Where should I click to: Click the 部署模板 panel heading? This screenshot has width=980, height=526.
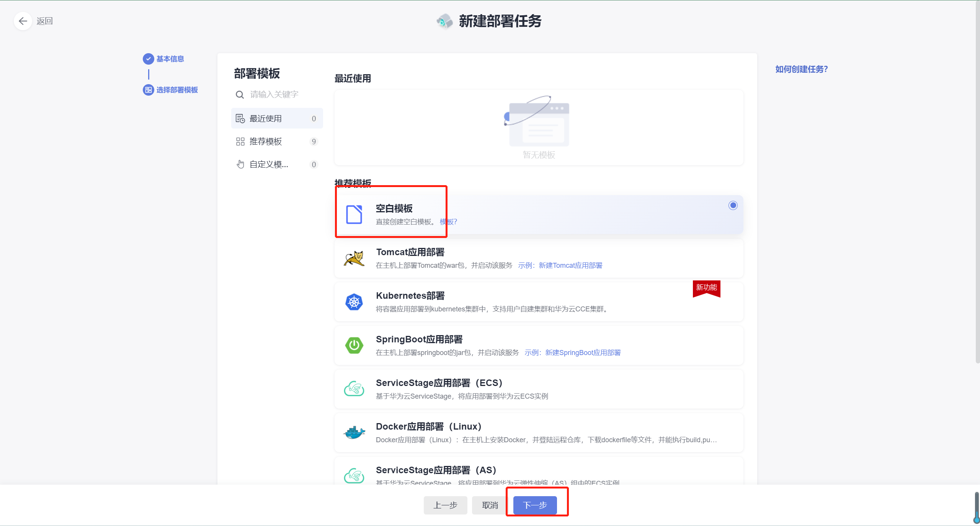point(257,73)
